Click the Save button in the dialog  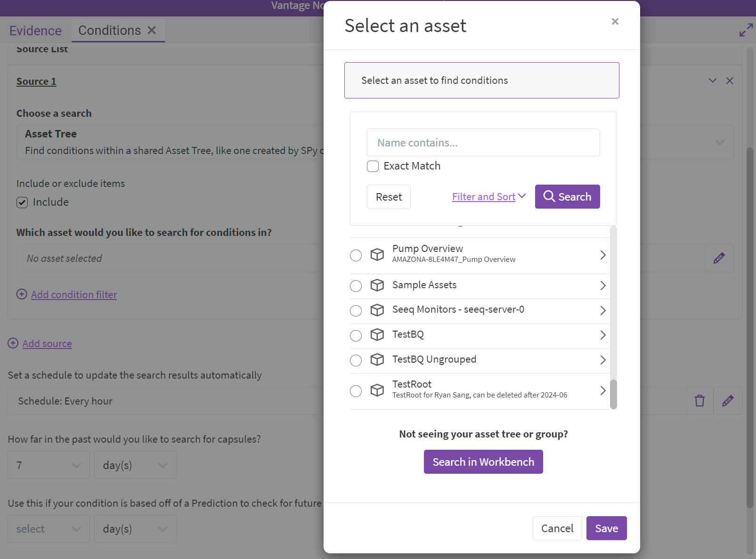[x=606, y=528]
